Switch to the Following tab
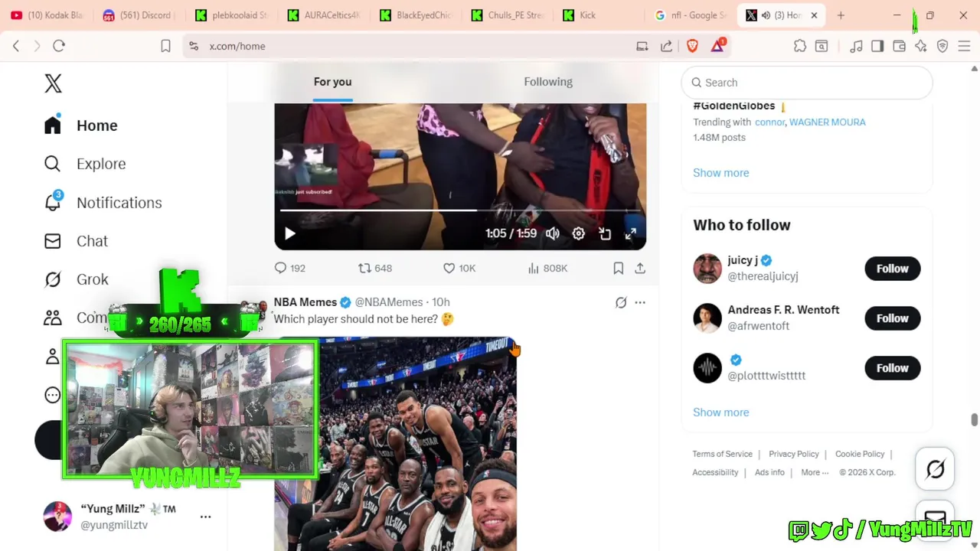Screen dimensions: 980x551 (x=548, y=82)
